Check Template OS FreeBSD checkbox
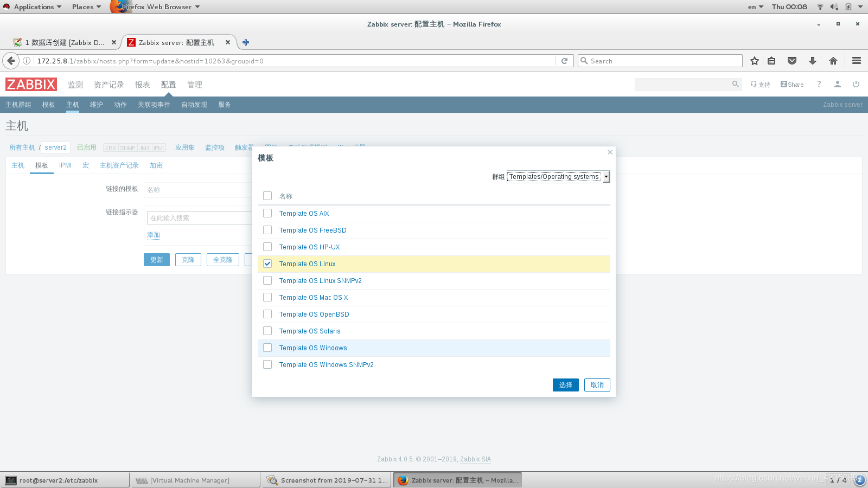 coord(267,230)
